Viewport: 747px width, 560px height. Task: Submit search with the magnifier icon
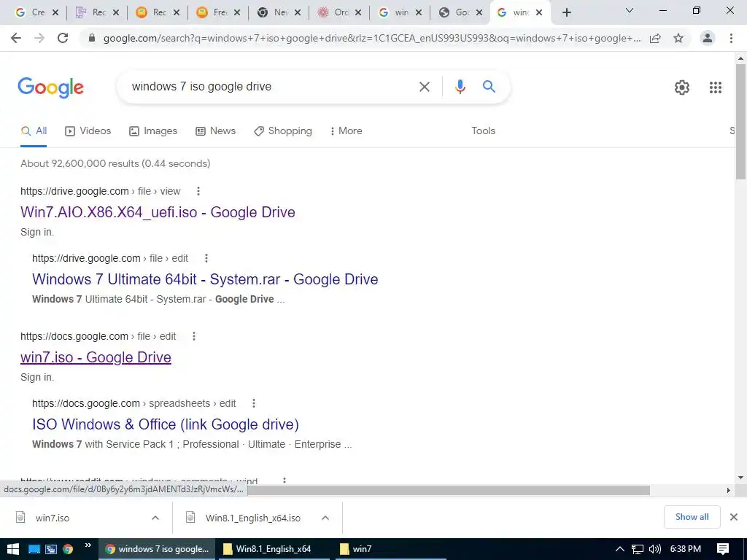pyautogui.click(x=489, y=87)
